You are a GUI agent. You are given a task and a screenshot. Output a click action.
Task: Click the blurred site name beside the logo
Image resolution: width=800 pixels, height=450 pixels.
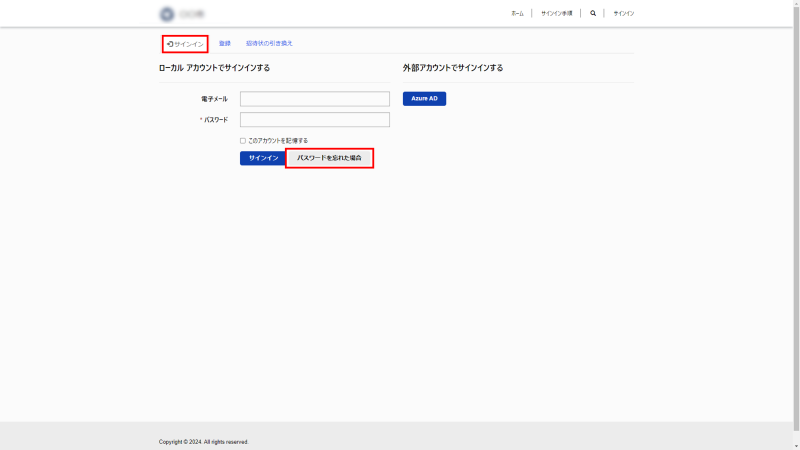194,14
